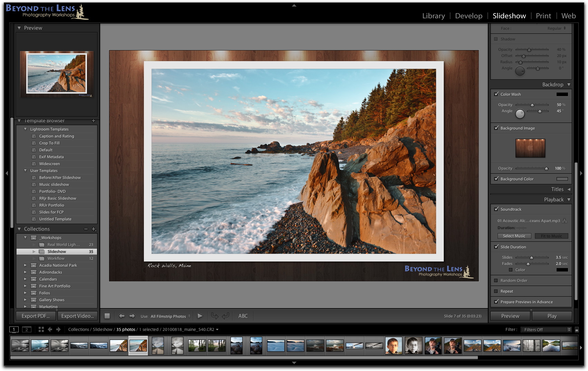Click the Export PDF button
588x371 pixels.
[x=36, y=316]
